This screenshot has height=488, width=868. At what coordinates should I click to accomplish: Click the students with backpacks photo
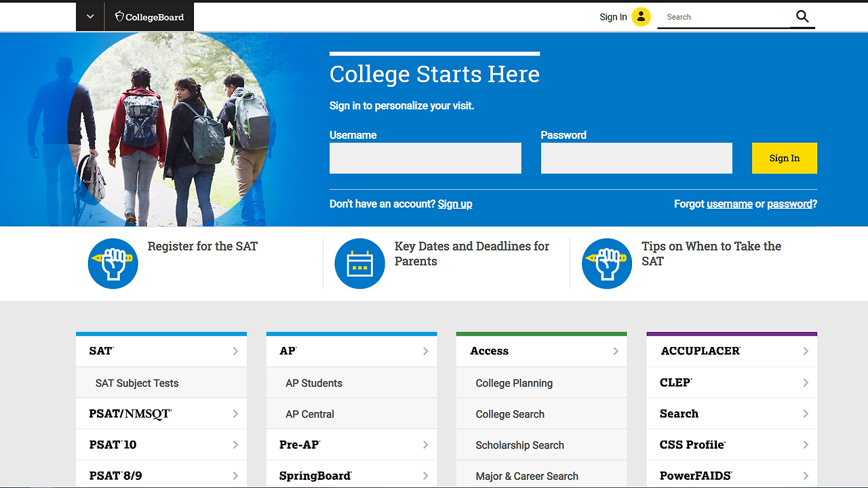[x=170, y=129]
